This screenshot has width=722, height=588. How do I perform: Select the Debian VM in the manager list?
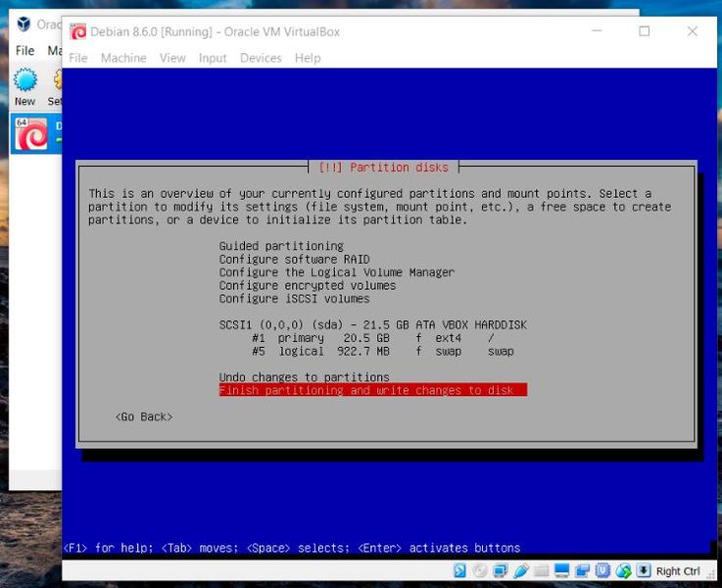pos(36,134)
